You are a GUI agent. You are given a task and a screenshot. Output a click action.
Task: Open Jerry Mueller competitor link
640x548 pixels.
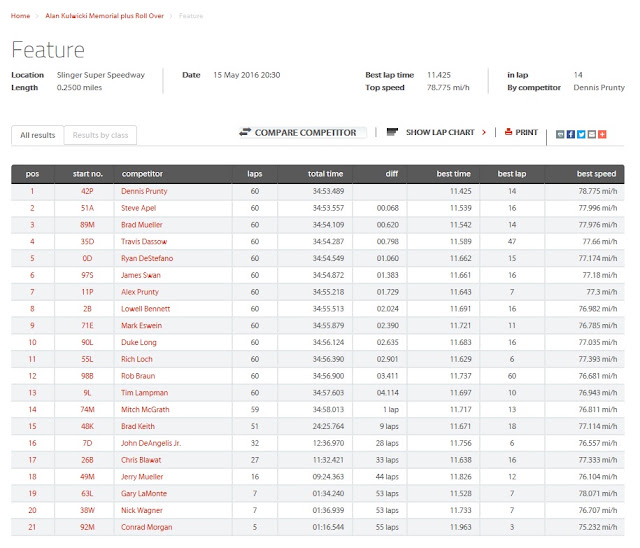point(142,477)
